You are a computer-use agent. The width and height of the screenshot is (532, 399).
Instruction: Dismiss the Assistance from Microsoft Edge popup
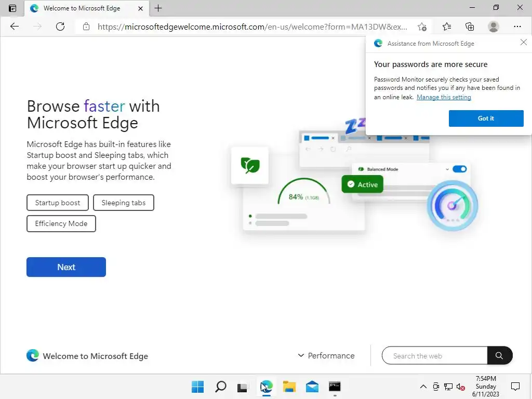524,42
